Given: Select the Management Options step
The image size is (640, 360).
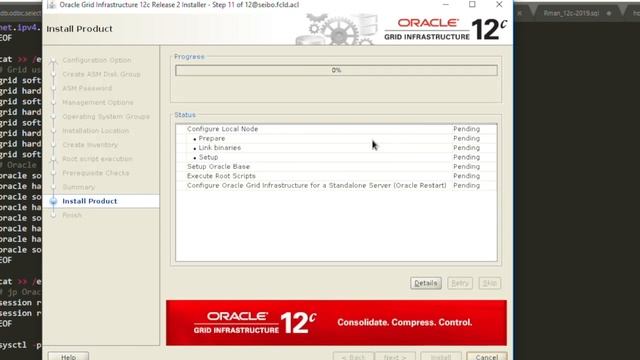Looking at the screenshot, I should pos(98,102).
